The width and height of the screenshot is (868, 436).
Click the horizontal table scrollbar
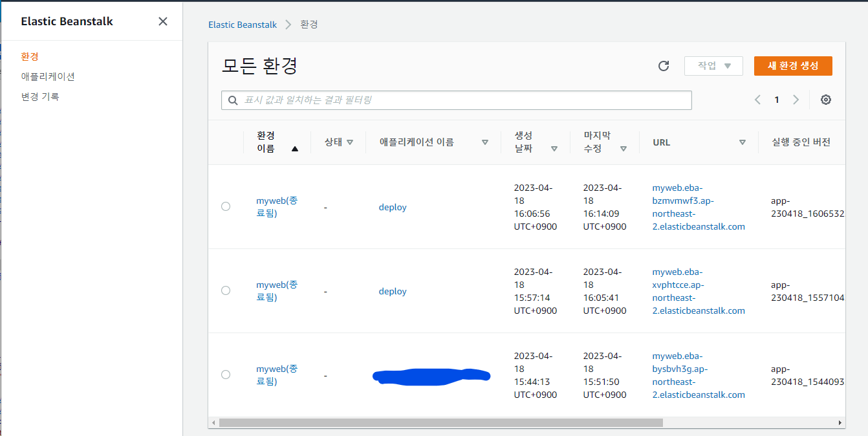tap(441, 422)
